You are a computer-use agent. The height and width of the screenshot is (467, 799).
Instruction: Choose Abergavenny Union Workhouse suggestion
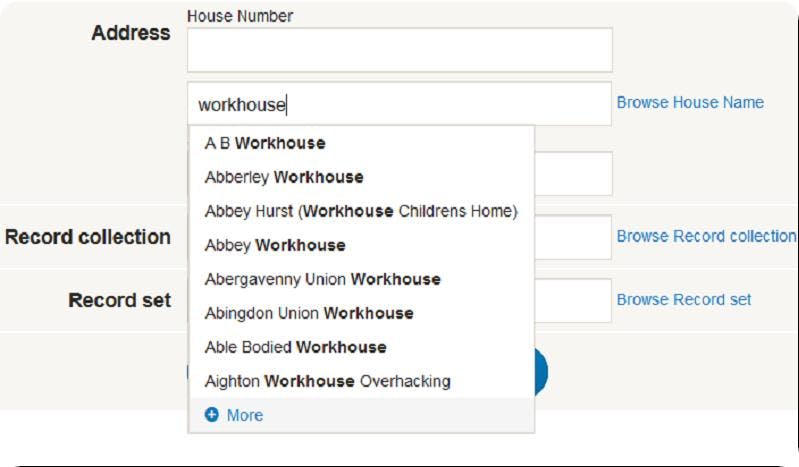tap(322, 279)
